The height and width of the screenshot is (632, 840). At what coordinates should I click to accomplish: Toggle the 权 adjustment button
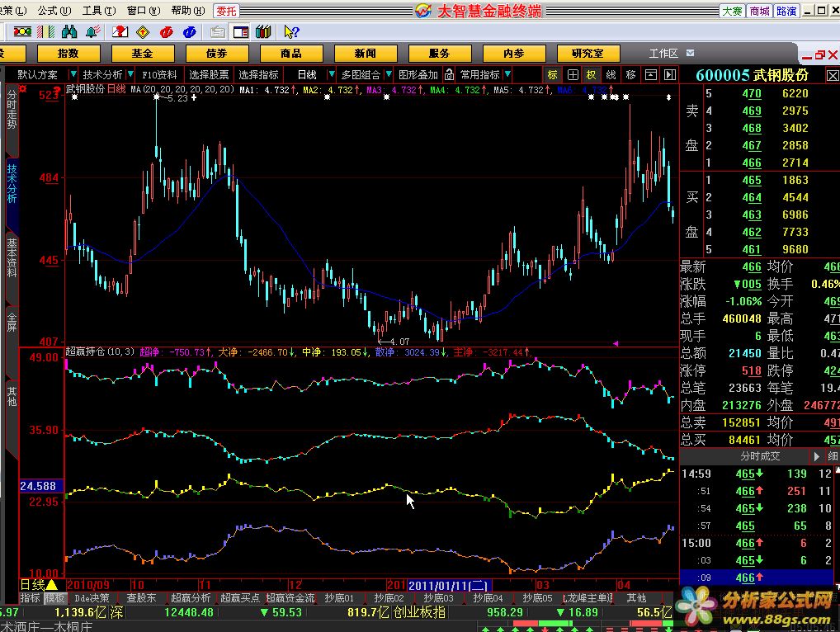click(x=592, y=74)
